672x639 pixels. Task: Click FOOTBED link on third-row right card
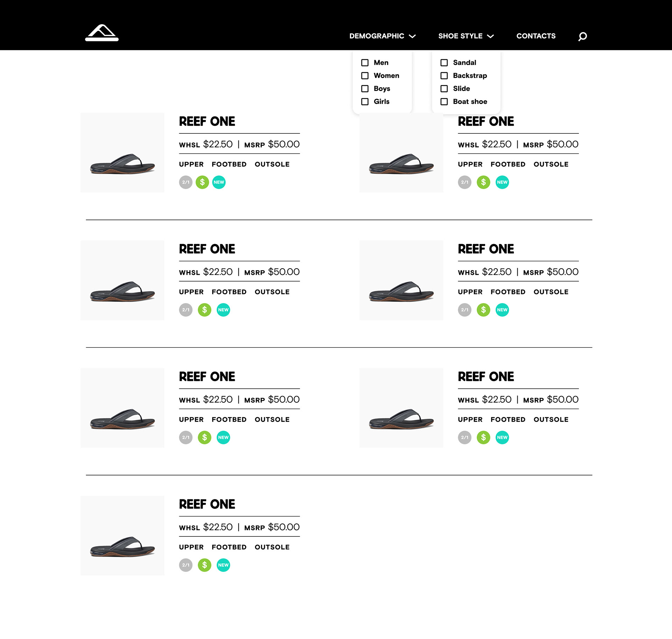tap(508, 419)
